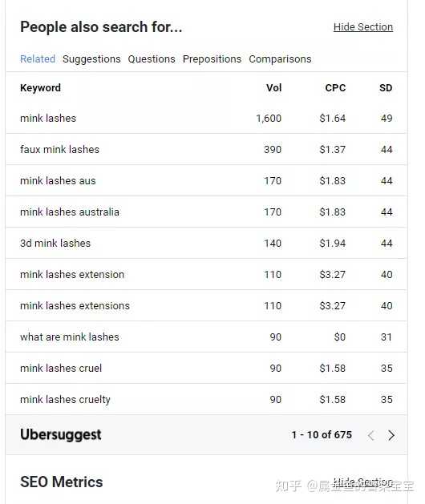Open the 'mink lashes' keyword

tap(48, 119)
